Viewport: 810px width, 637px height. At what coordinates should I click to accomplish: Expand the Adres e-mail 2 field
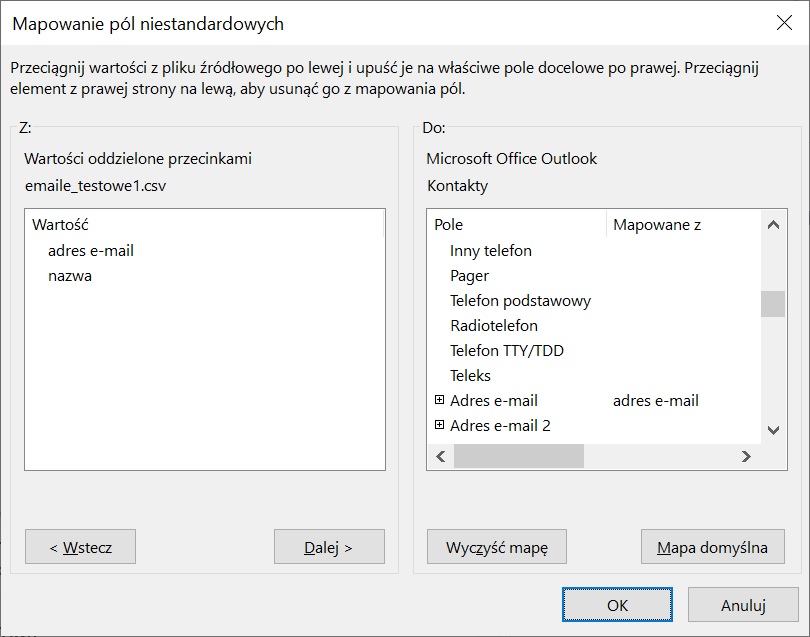440,425
